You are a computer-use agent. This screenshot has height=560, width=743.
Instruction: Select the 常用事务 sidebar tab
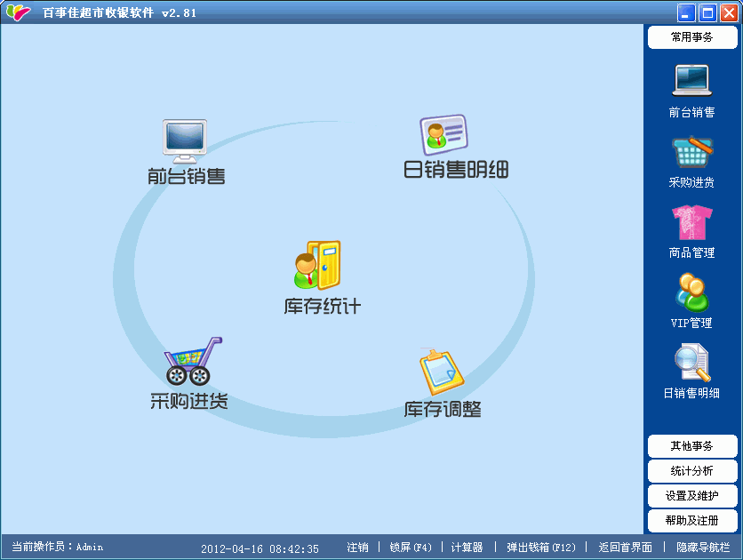point(692,37)
